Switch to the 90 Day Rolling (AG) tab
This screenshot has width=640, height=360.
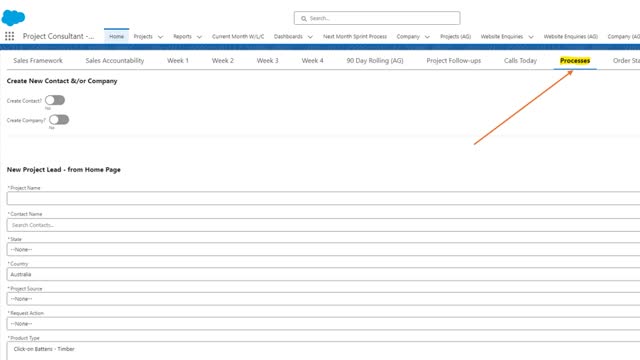(375, 60)
